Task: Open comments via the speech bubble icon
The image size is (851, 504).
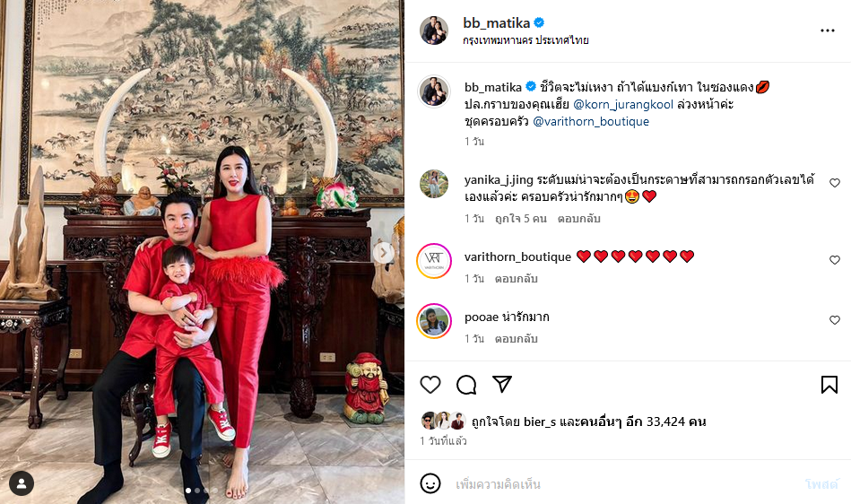Action: [x=466, y=385]
